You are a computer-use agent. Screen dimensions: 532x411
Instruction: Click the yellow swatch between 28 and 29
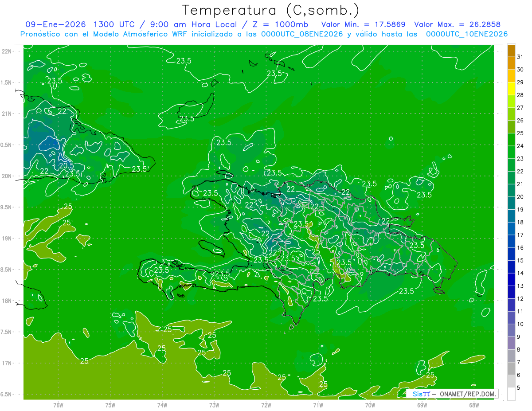(x=511, y=89)
